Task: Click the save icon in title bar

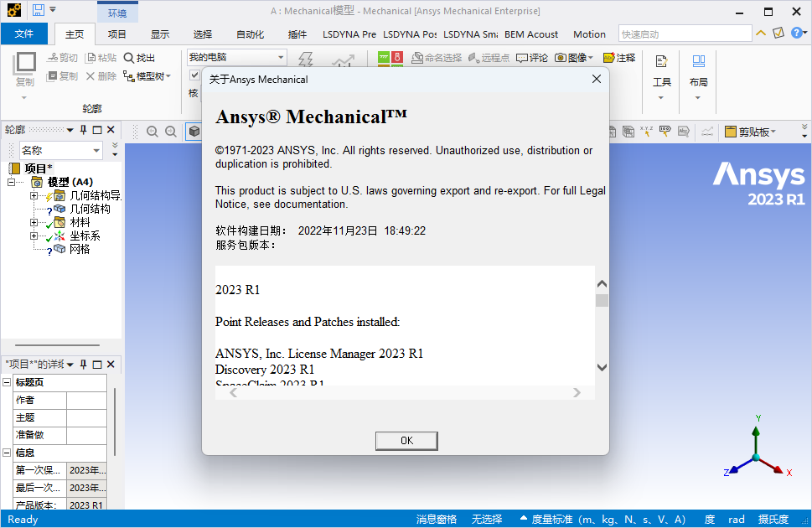Action: click(x=39, y=10)
